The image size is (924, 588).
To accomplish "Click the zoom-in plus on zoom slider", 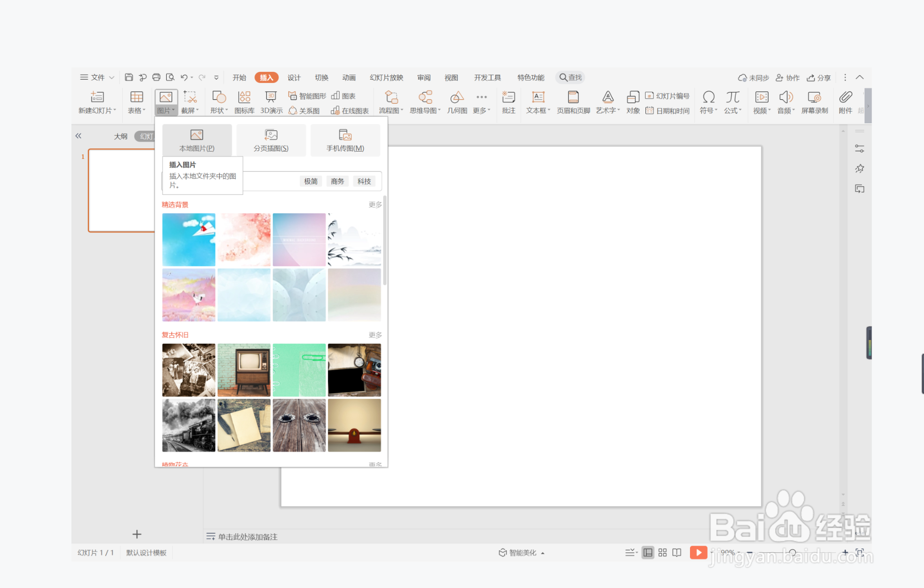I will pos(845,552).
